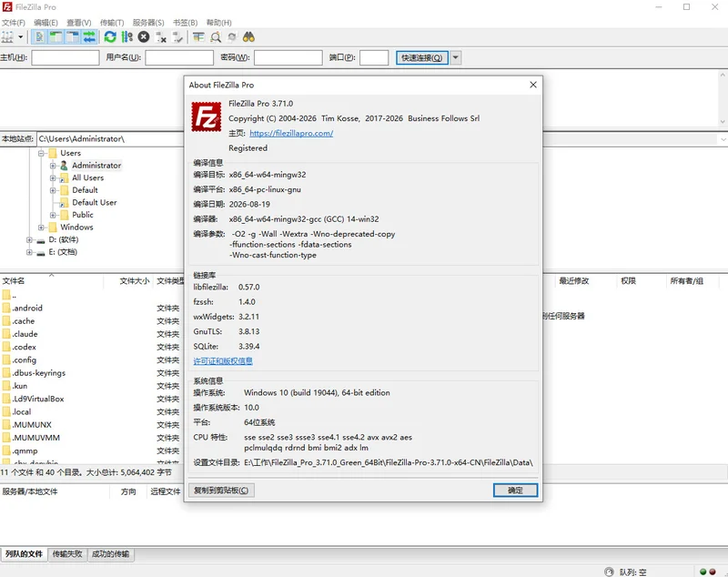The width and height of the screenshot is (728, 577).
Task: Expand the Windows folder tree node
Action: click(x=41, y=228)
